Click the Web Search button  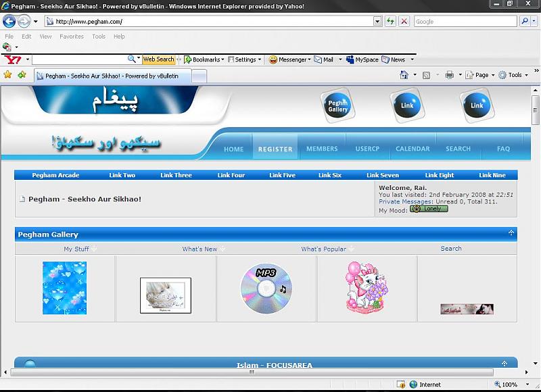[159, 59]
